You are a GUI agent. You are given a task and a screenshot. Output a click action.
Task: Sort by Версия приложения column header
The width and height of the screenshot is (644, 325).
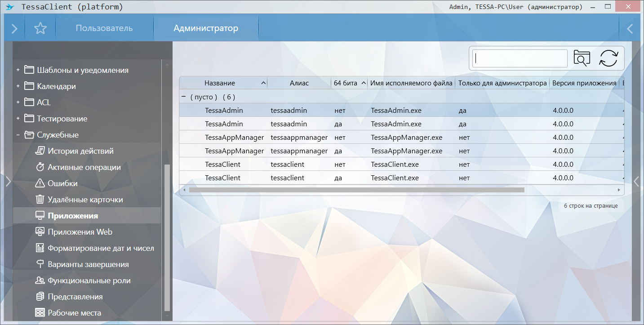pos(584,83)
